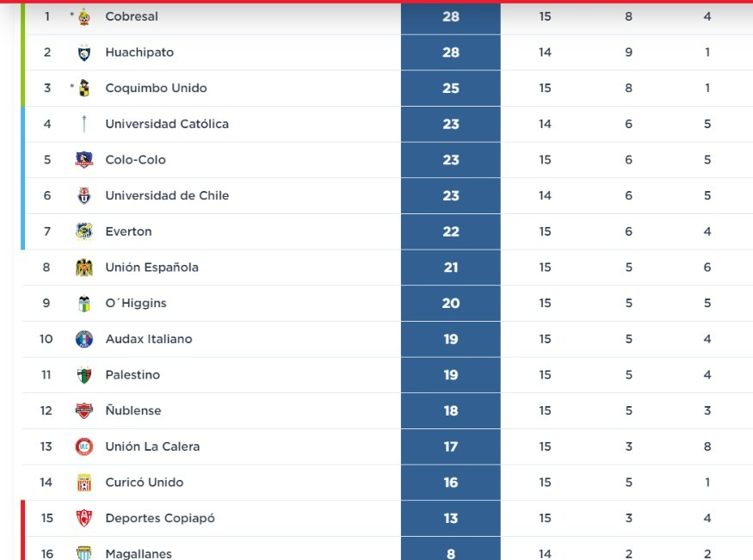Select Huachipato's 28 points cell
Viewport: 753px width, 560px height.
click(x=450, y=52)
